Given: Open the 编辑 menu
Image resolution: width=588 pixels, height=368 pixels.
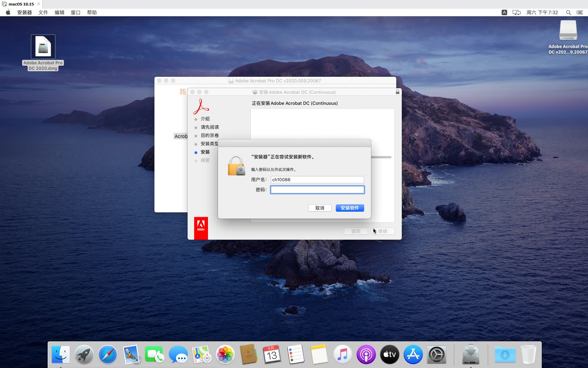Looking at the screenshot, I should tap(59, 12).
